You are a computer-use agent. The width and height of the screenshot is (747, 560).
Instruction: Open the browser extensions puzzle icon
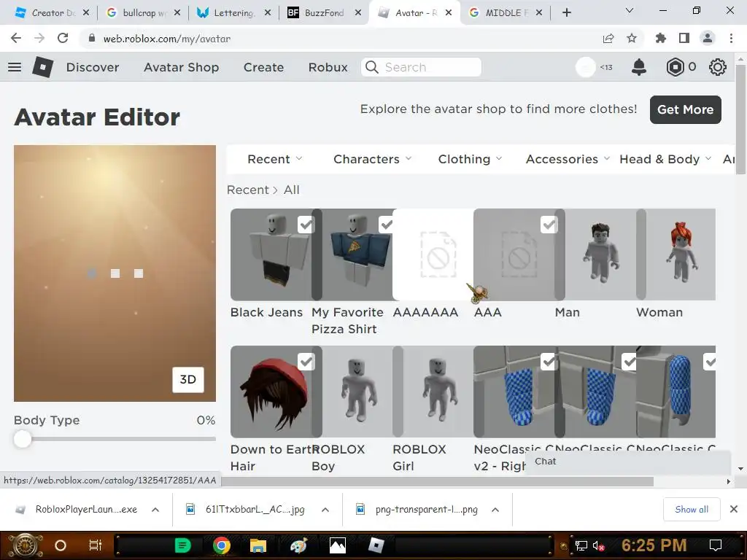tap(660, 38)
